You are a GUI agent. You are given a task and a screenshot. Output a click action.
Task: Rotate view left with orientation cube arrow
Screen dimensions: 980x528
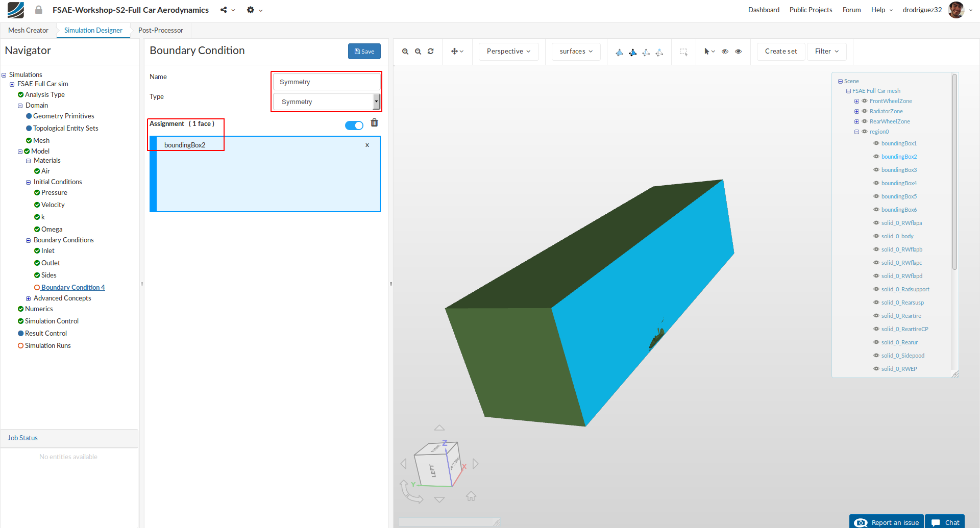click(x=404, y=464)
